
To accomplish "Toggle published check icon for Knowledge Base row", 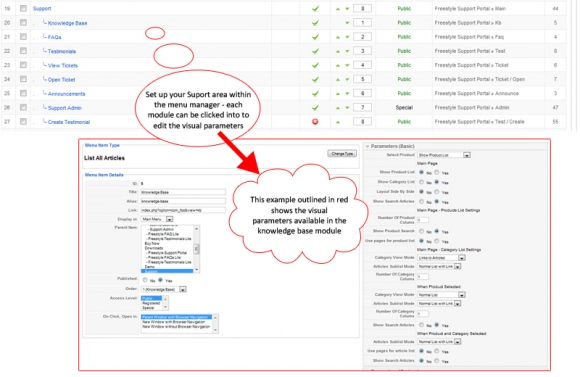I will click(x=315, y=23).
